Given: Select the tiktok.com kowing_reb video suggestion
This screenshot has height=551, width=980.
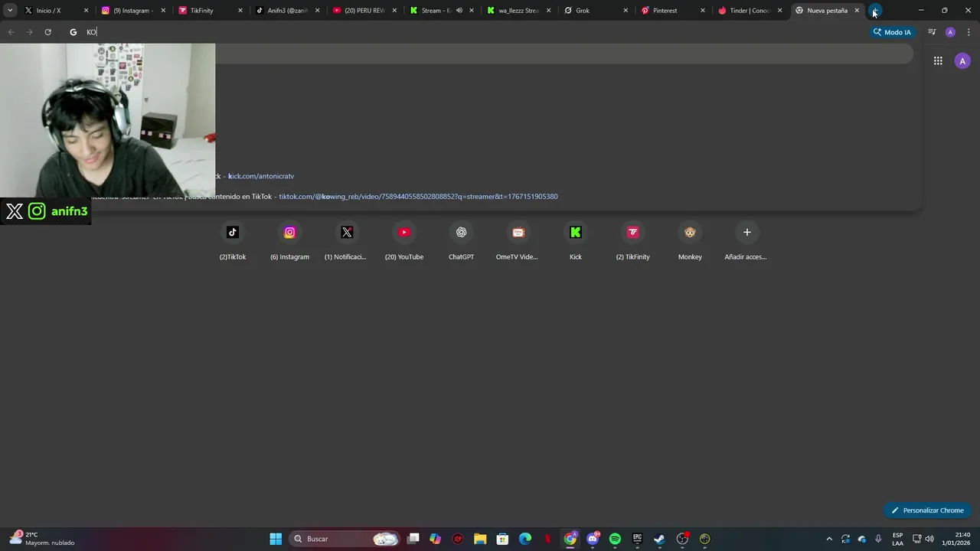Looking at the screenshot, I should (418, 197).
